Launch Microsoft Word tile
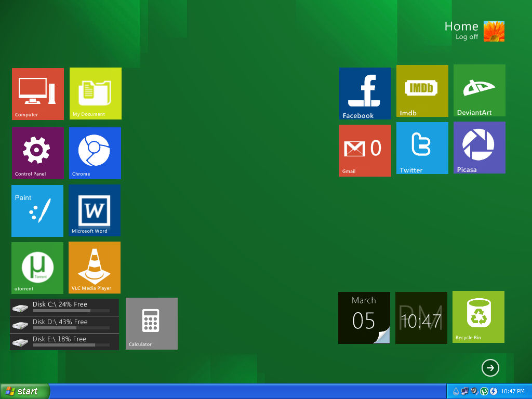 pos(95,210)
